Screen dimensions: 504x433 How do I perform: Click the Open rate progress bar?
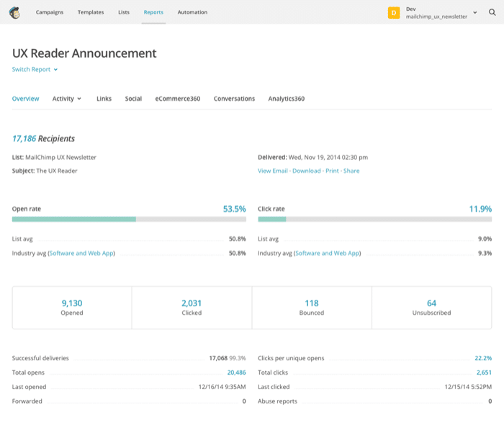[x=129, y=219]
